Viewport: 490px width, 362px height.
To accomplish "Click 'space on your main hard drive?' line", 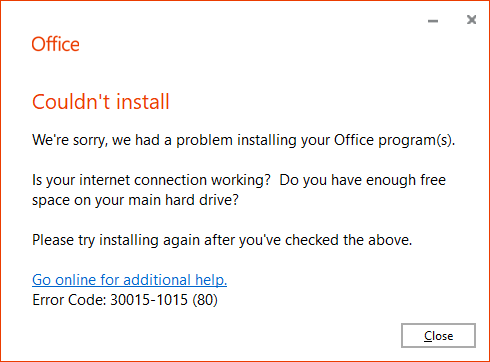I will tap(135, 200).
